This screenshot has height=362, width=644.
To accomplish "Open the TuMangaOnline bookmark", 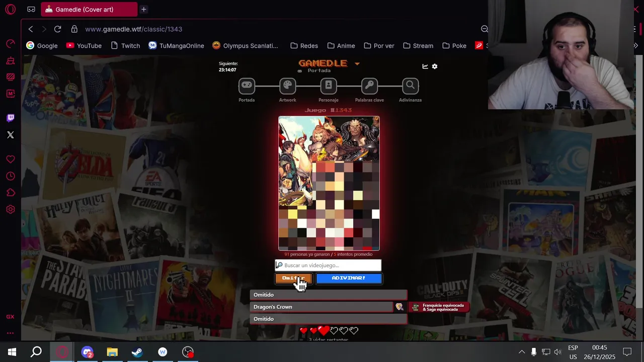I will (x=176, y=46).
